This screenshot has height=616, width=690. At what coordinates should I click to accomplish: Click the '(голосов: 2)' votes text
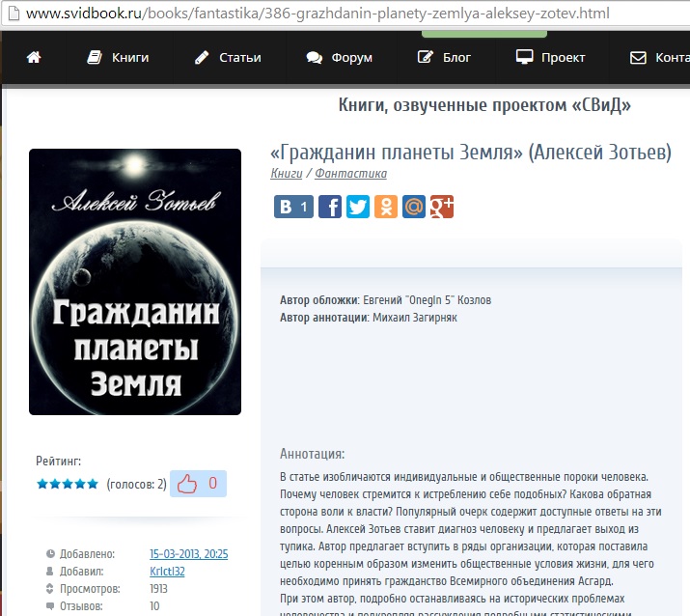tap(136, 485)
